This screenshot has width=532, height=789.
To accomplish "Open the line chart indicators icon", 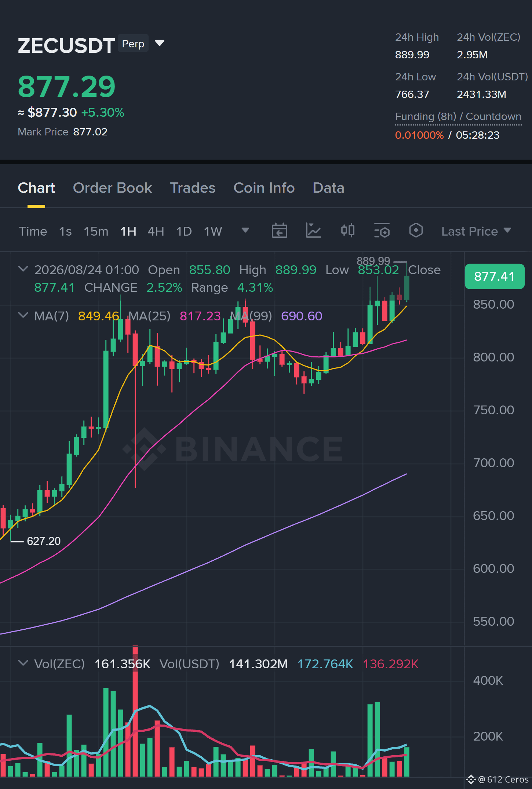I will 313,231.
